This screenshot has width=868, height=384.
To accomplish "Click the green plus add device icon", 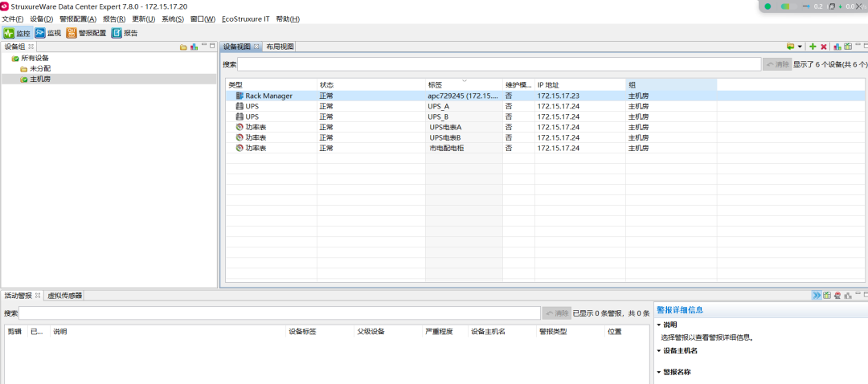I will click(x=813, y=47).
